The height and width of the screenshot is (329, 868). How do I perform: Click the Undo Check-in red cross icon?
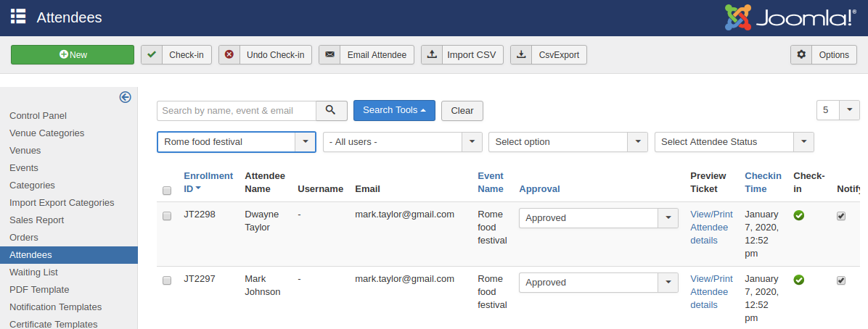(x=229, y=55)
